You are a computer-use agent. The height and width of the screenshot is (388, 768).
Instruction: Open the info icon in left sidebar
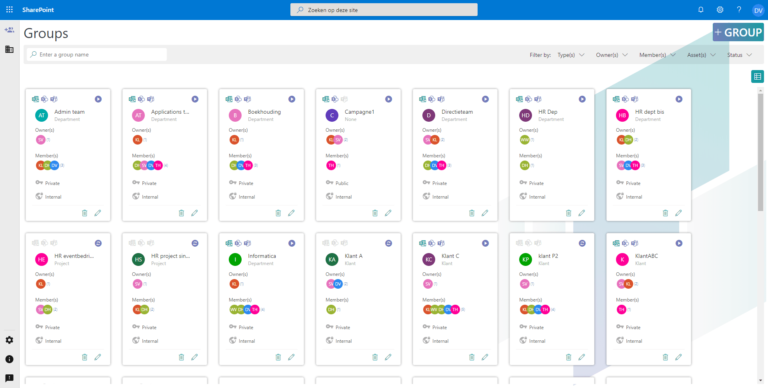coord(9,359)
